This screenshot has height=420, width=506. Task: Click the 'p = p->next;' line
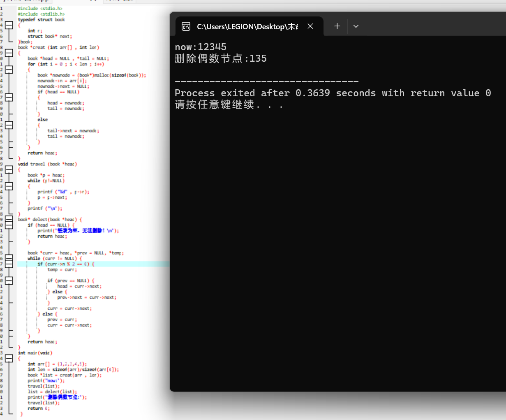52,197
